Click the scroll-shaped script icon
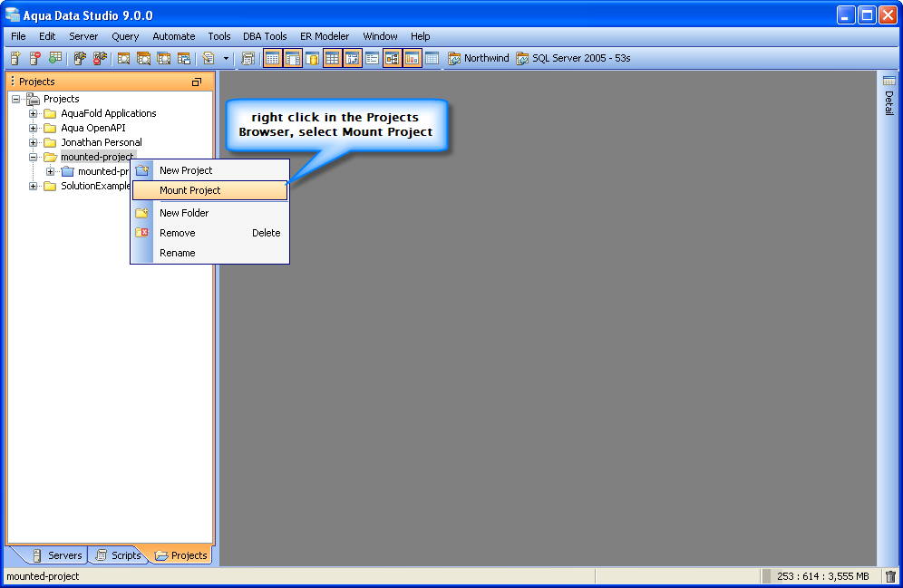The height and width of the screenshot is (588, 903). 248,58
